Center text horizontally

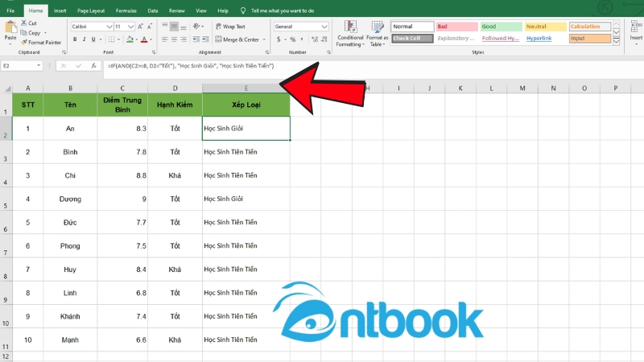[174, 39]
